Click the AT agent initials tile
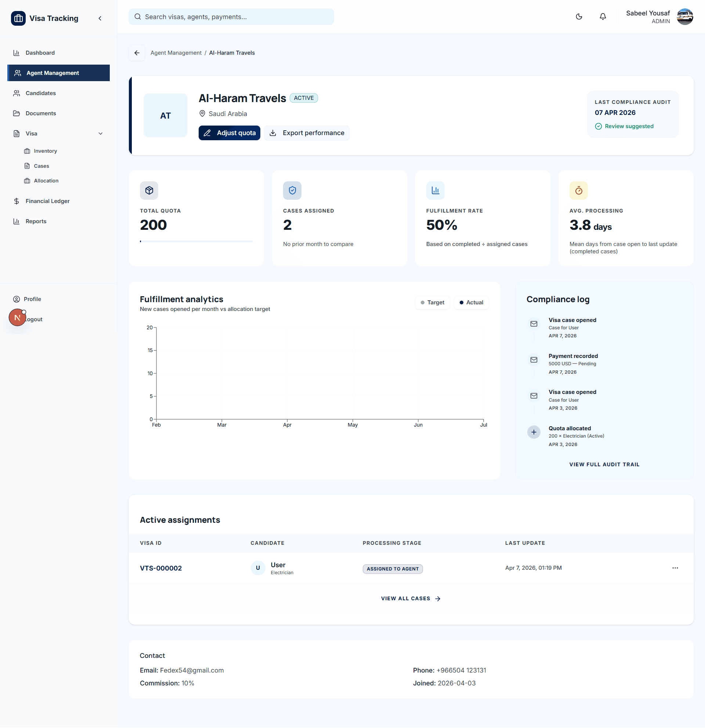The image size is (705, 728). coord(166,116)
